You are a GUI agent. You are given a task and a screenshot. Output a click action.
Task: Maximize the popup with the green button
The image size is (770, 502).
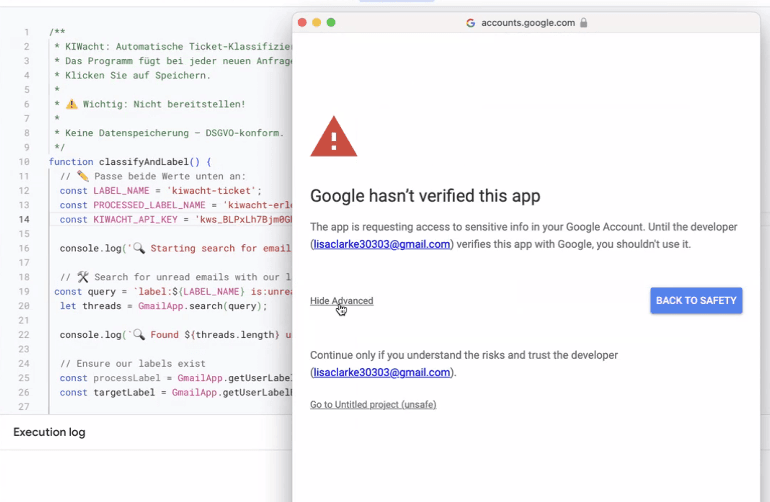point(331,22)
